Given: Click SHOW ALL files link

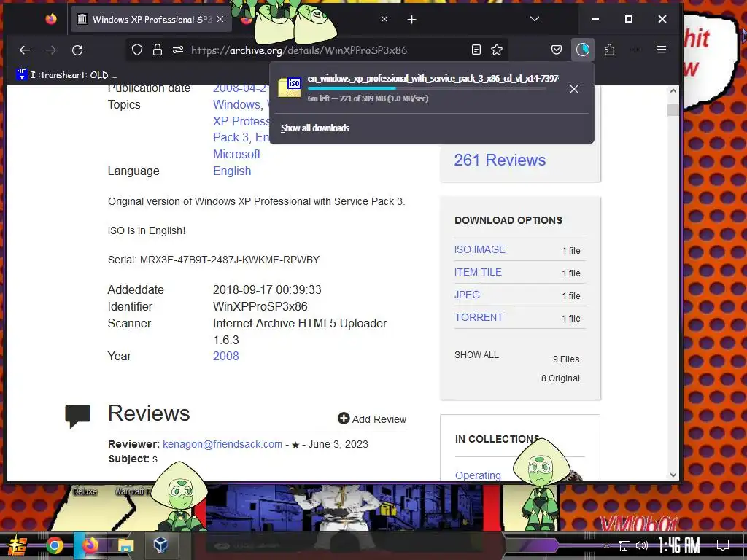Looking at the screenshot, I should [476, 355].
